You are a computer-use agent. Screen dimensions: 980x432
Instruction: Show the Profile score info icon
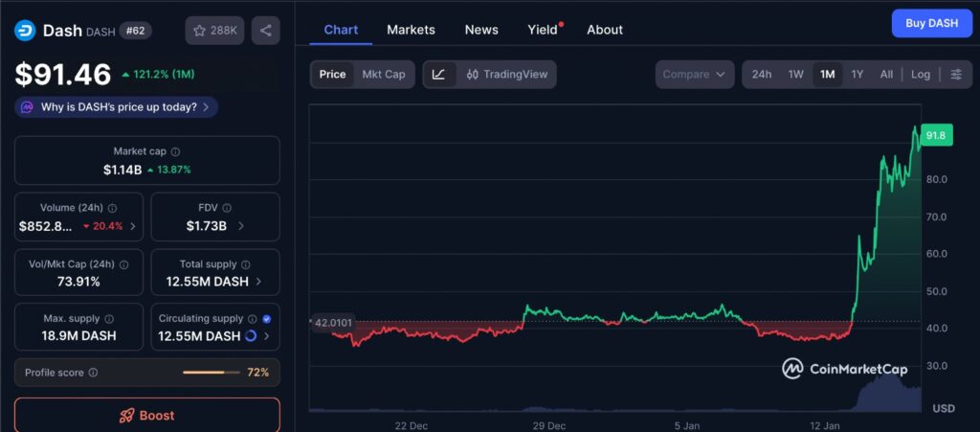pyautogui.click(x=93, y=373)
